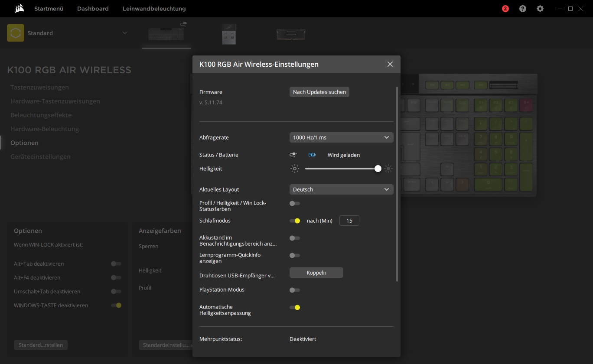Click the Standardeinstellu... button under Anzeigefarben
This screenshot has width=593, height=364.
click(x=166, y=345)
